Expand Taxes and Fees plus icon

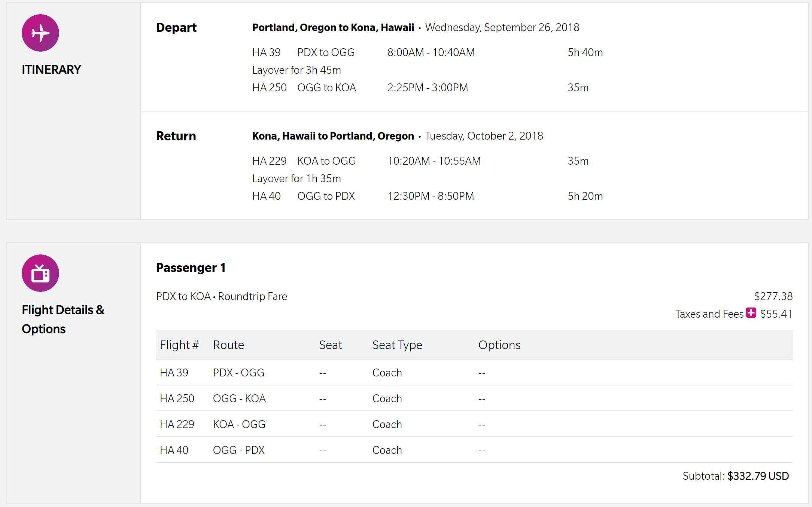pos(751,313)
